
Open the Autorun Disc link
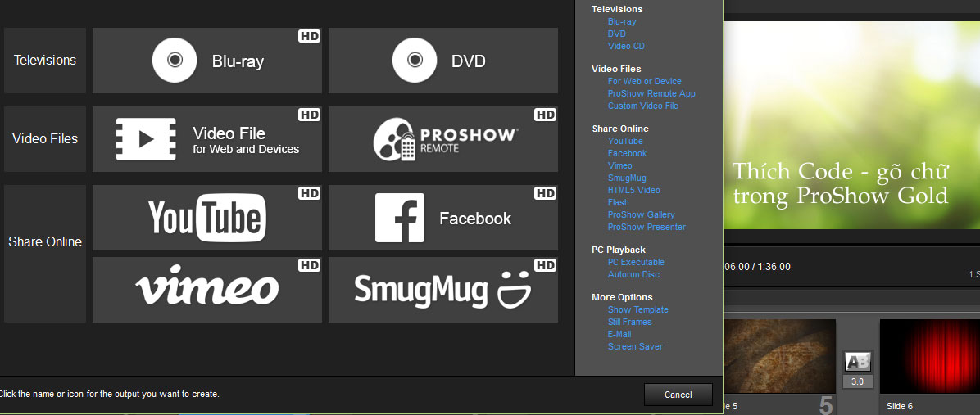[633, 274]
